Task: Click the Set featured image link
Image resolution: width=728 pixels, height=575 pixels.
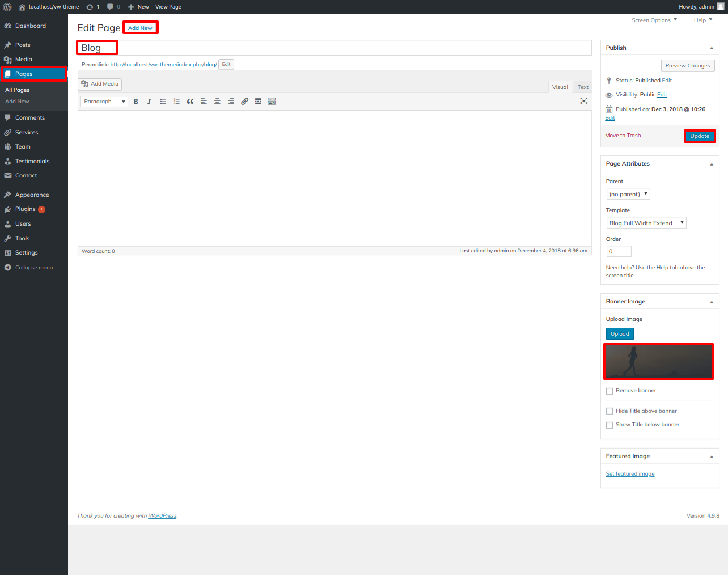Action: [630, 474]
